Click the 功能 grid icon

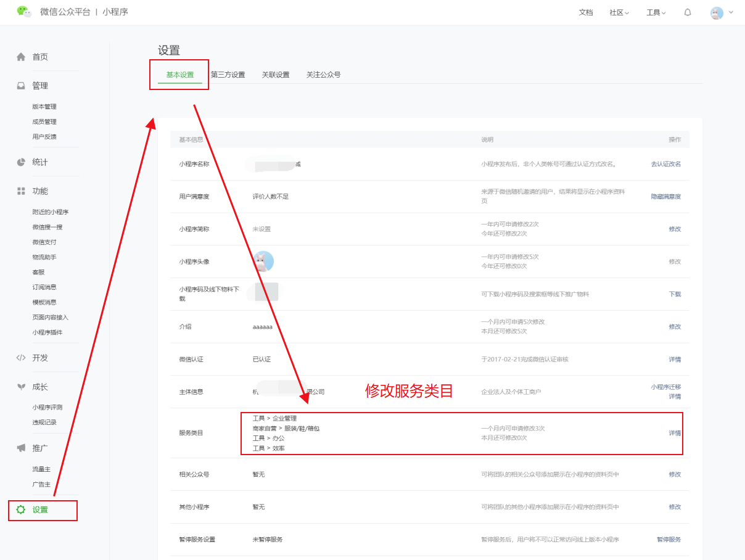pyautogui.click(x=21, y=191)
